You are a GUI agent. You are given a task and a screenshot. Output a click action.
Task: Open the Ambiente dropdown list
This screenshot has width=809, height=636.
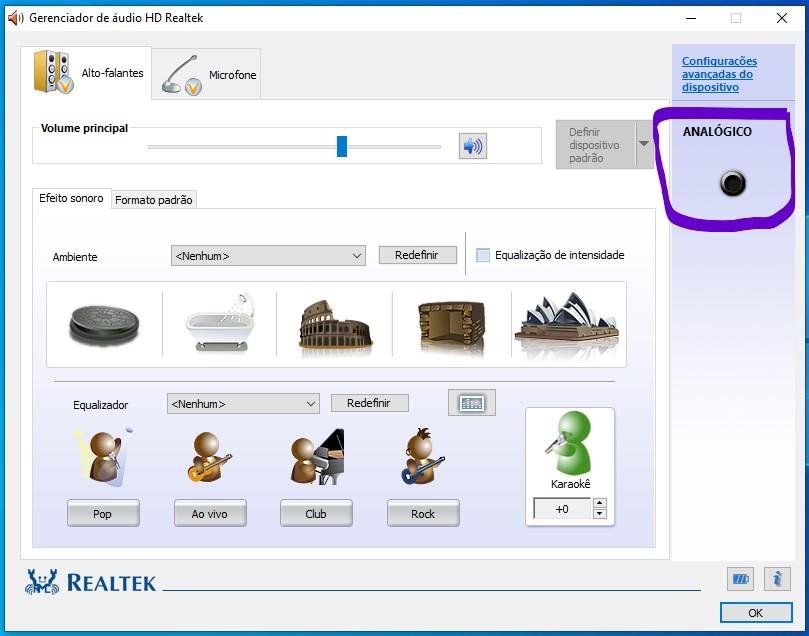click(x=268, y=256)
